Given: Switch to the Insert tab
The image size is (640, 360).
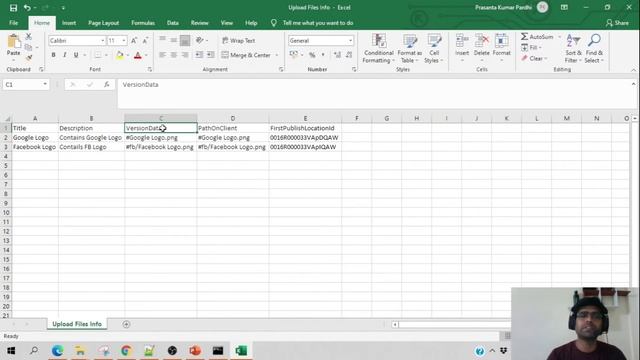Looking at the screenshot, I should (x=69, y=23).
